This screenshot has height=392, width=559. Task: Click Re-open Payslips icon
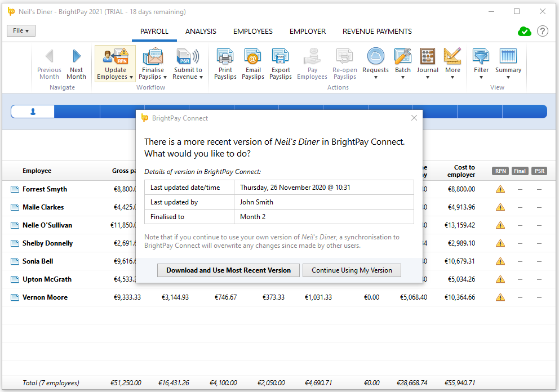pos(345,64)
